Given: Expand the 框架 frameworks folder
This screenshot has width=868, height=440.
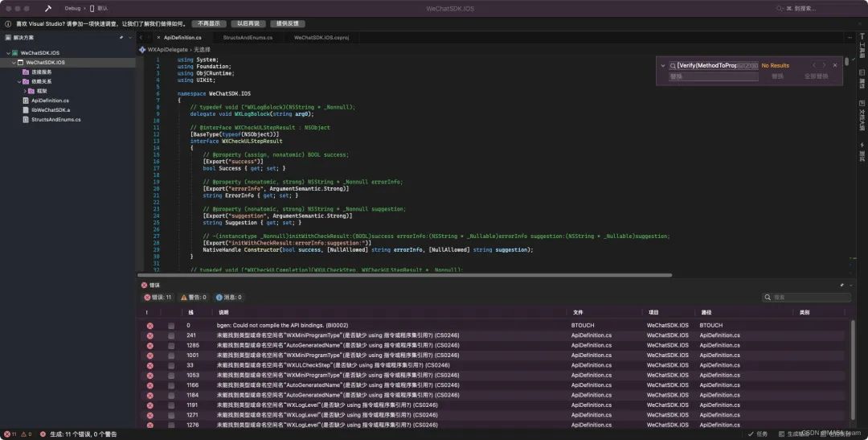Looking at the screenshot, I should (x=25, y=91).
